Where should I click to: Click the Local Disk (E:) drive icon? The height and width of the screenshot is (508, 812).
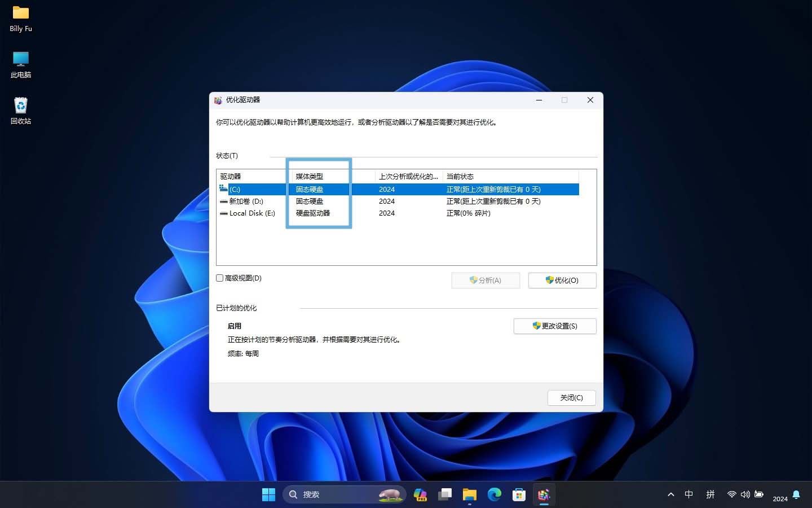click(224, 213)
